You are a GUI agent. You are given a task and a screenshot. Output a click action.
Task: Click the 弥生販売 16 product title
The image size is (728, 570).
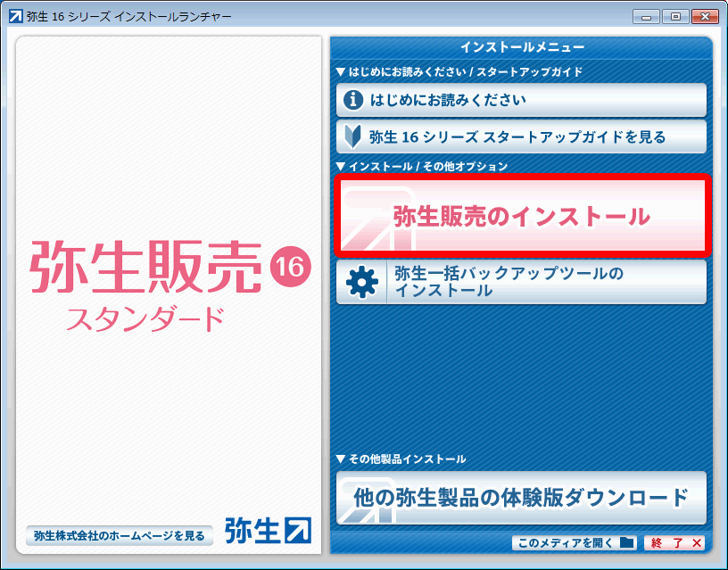170,267
